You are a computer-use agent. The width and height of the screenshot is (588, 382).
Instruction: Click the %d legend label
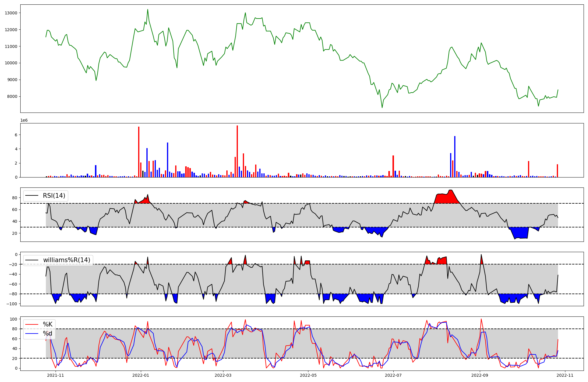48,334
